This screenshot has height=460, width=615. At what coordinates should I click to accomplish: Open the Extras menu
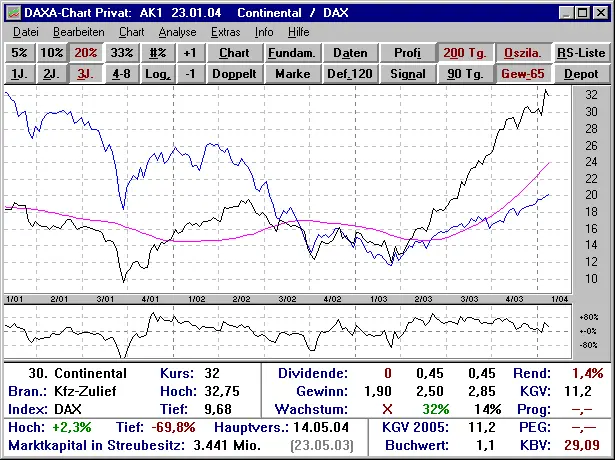[x=226, y=32]
